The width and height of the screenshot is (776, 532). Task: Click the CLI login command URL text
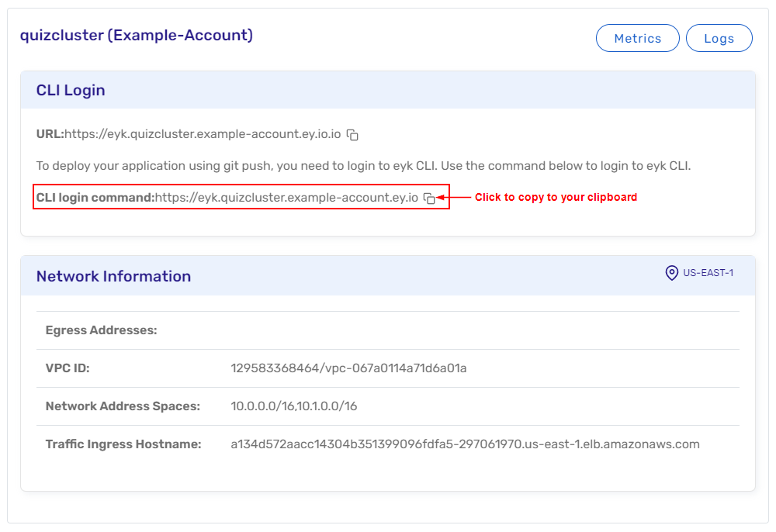286,198
